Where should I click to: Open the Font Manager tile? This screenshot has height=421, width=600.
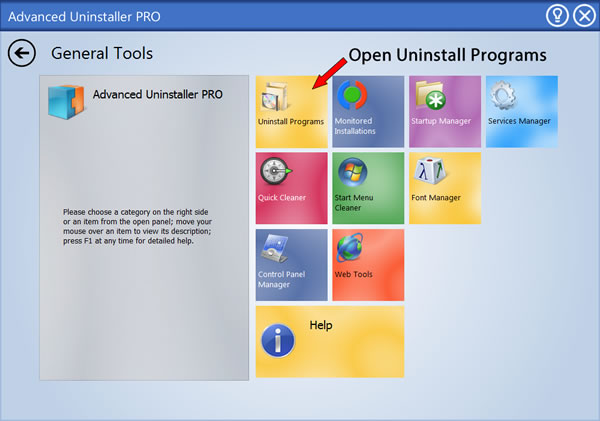445,188
